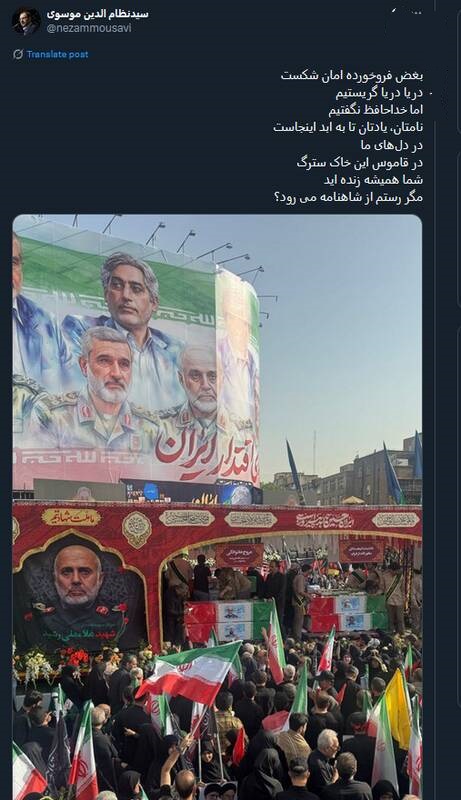
Task: Click the line در قاموس این خاک سترگ
Action: (x=360, y=163)
